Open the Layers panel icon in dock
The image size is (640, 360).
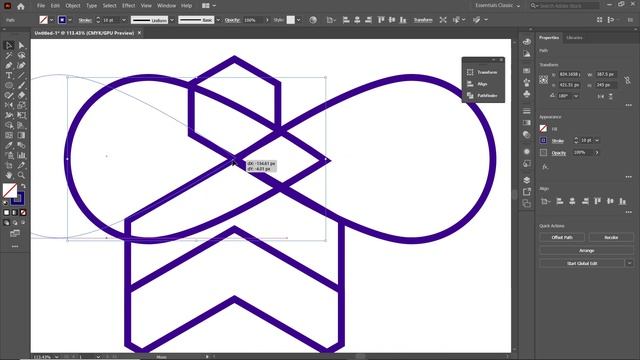click(527, 180)
